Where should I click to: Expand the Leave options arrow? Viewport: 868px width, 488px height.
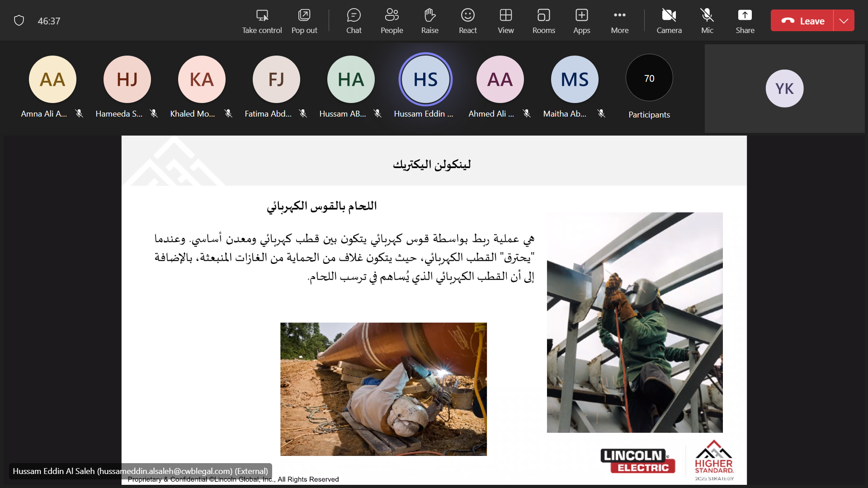844,21
